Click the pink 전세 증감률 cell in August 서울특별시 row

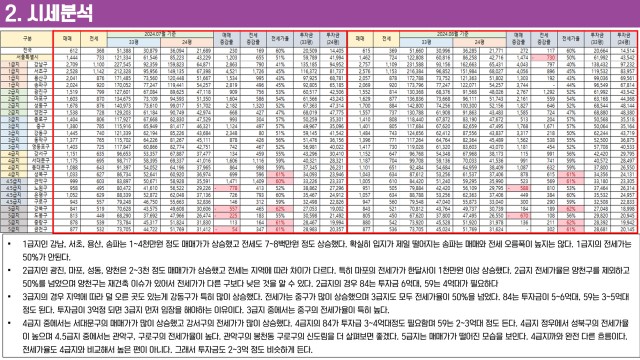tap(544, 58)
